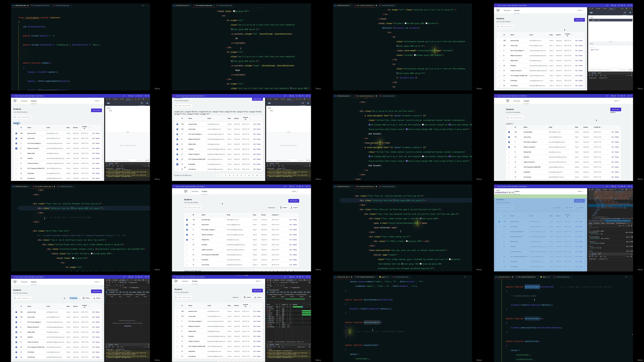Check Cora Murray row in array(9) frame
Screen dimensions: 644x362
[177, 169]
